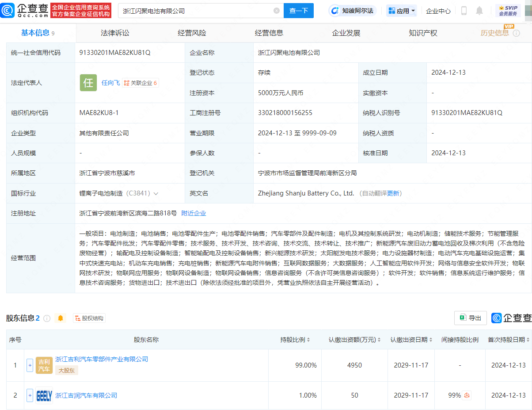Click the orange bell icon beside 股东信息
Viewport: 532px width, 410px height.
click(x=61, y=318)
